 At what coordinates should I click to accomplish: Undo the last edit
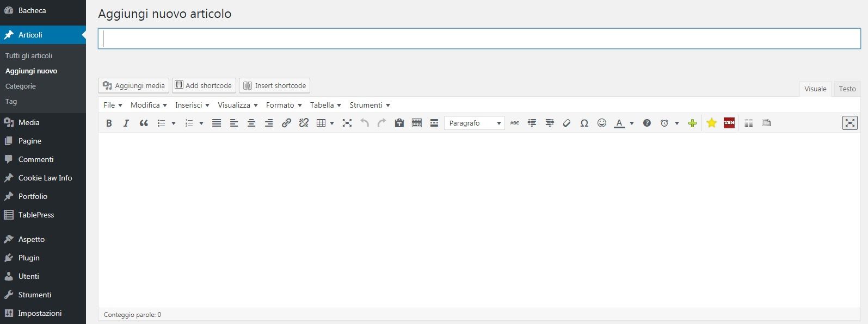pos(365,123)
